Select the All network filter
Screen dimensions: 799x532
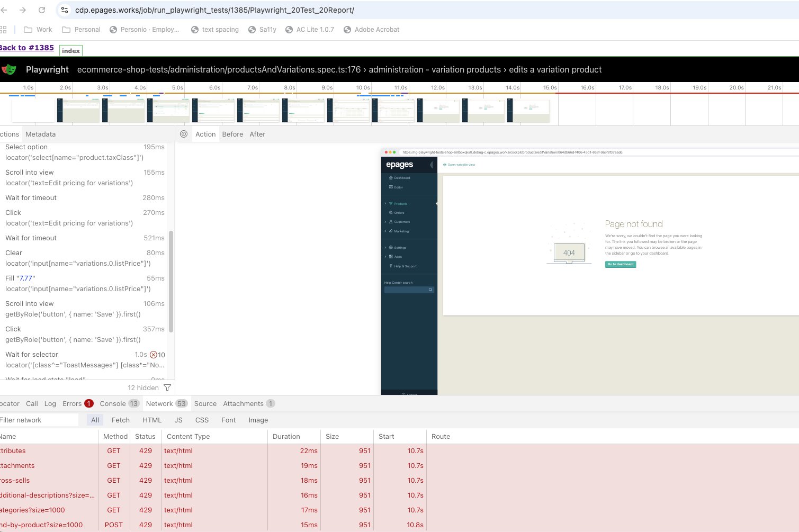[95, 420]
